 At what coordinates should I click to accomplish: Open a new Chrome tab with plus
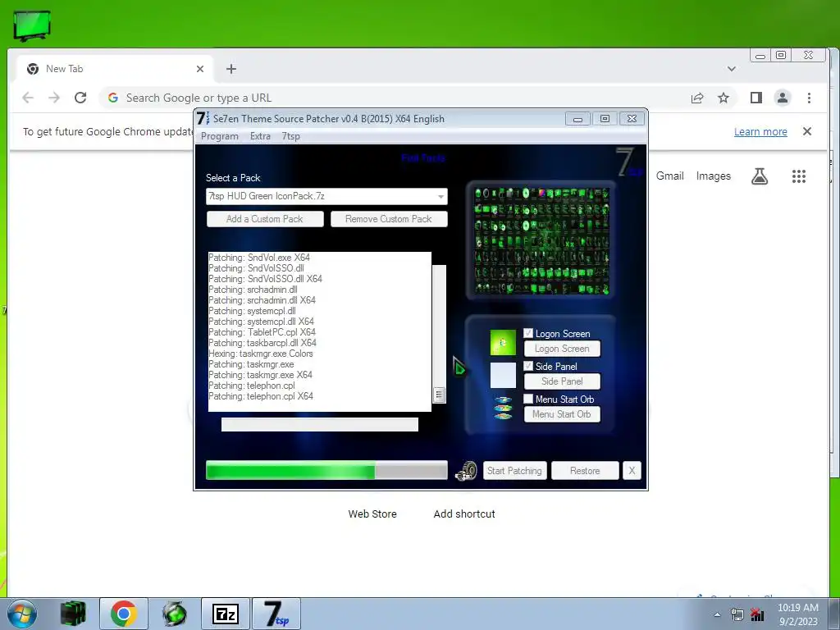[231, 69]
